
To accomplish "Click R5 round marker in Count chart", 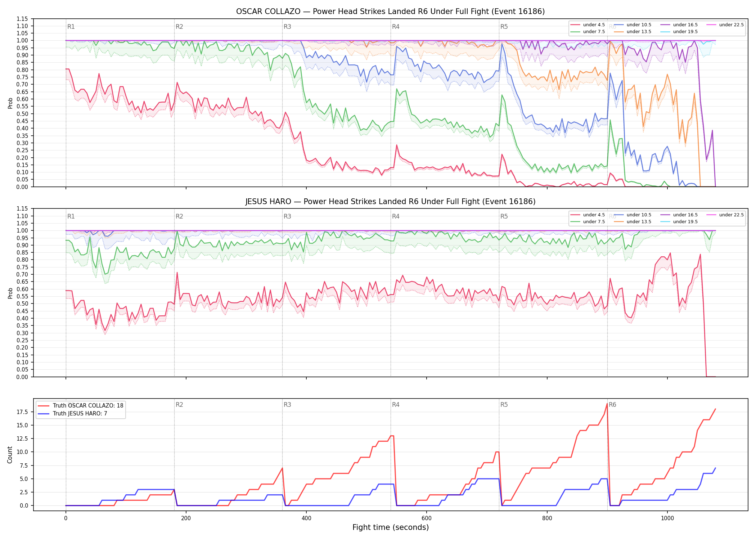I will (504, 405).
